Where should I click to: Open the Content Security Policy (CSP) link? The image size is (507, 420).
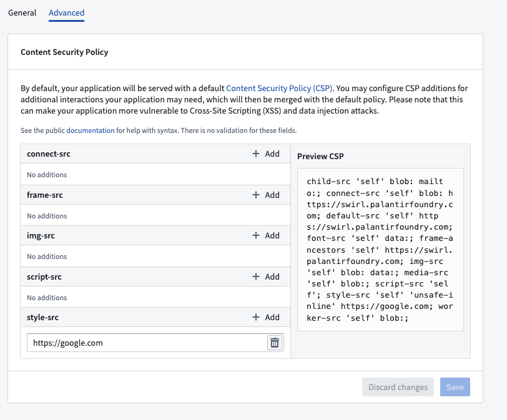click(279, 88)
